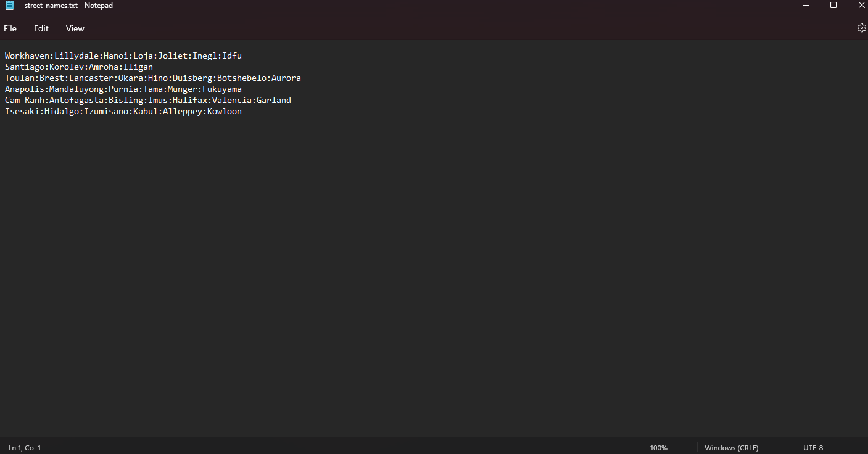This screenshot has width=868, height=454.
Task: Open the File menu
Action: point(10,28)
